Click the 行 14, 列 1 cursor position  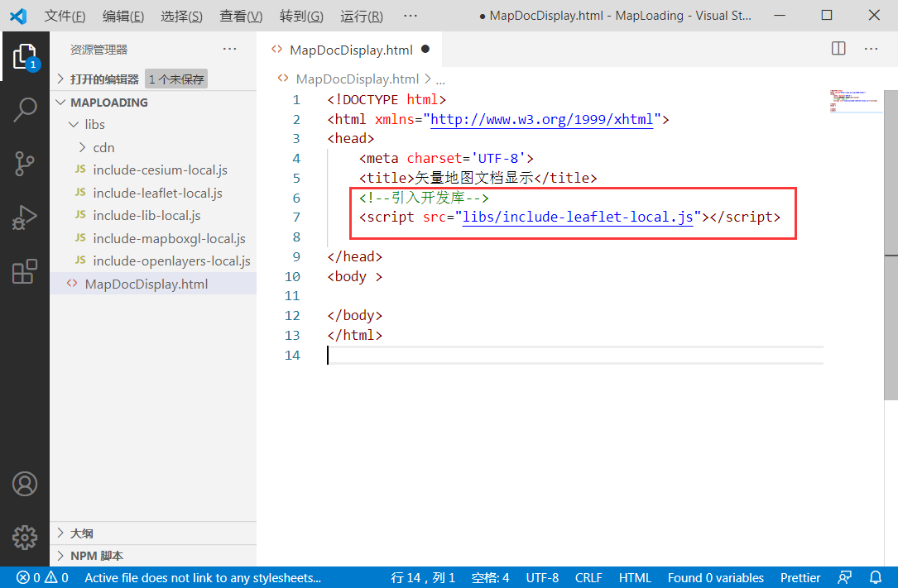pos(423,578)
